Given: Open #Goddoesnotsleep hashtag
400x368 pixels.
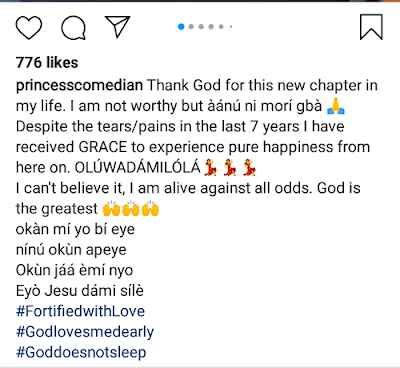Looking at the screenshot, I should pos(81,353).
